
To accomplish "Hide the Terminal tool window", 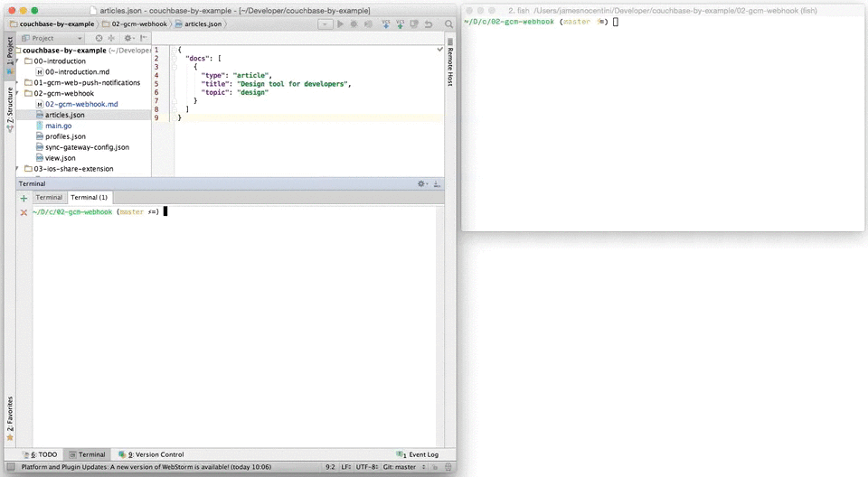I will pyautogui.click(x=439, y=183).
